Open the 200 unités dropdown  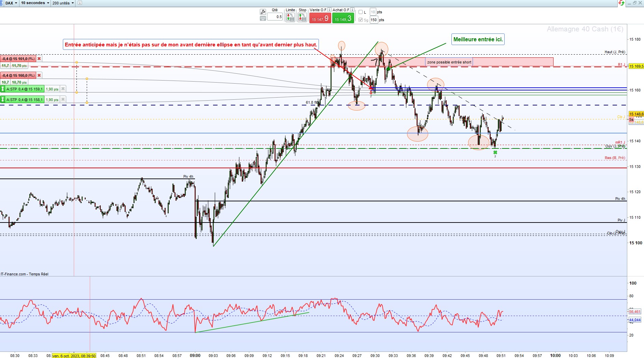coord(63,3)
